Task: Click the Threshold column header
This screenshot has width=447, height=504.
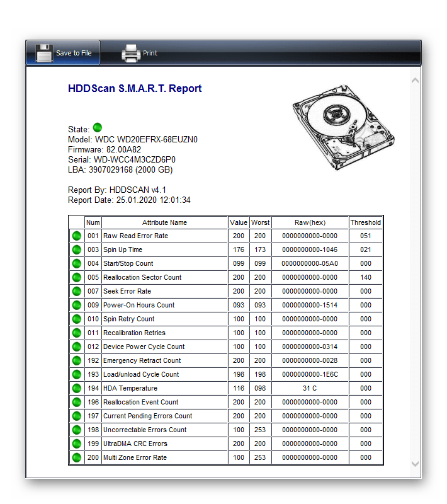Action: click(x=365, y=222)
